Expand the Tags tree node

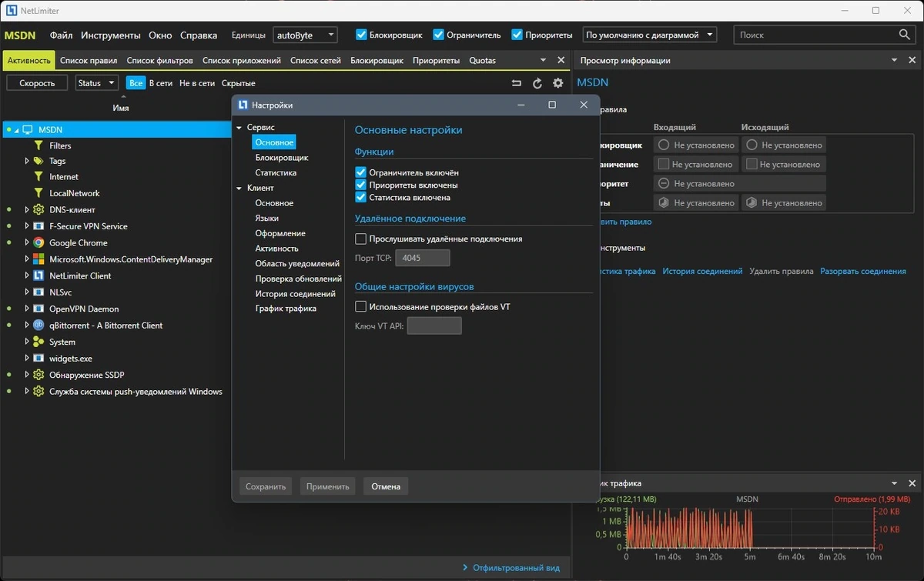tap(27, 161)
